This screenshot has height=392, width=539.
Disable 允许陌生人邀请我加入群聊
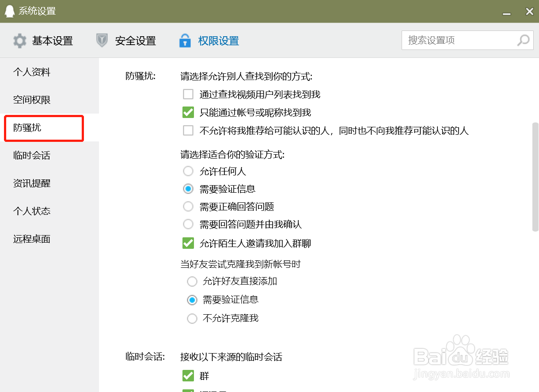point(188,243)
